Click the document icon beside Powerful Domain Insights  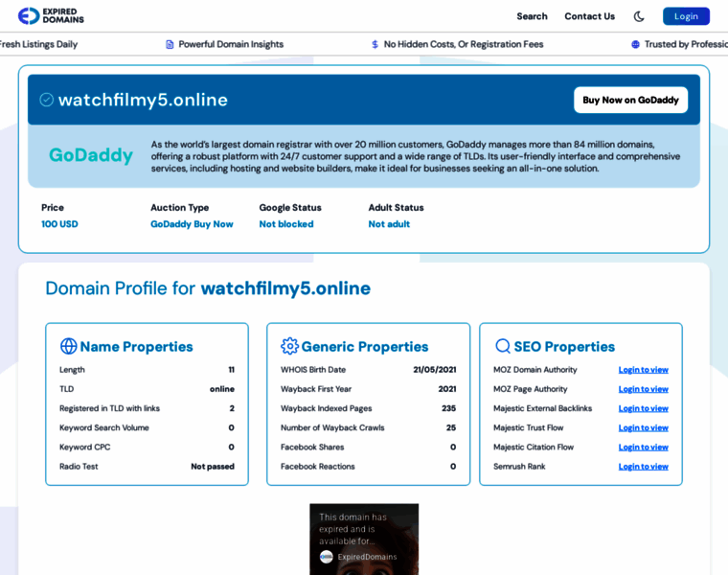tap(170, 44)
